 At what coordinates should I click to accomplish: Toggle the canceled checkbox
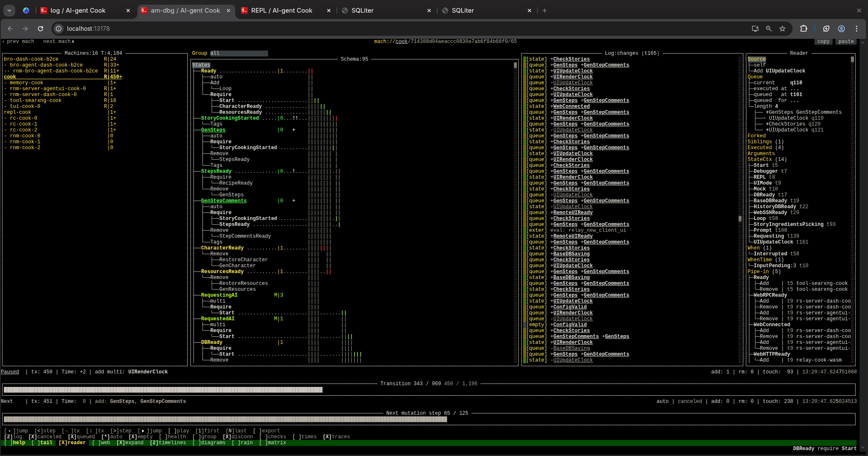(45, 437)
